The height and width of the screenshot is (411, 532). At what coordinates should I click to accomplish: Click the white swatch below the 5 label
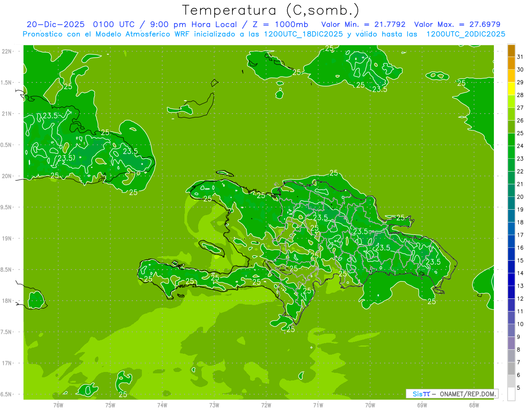[x=511, y=394]
